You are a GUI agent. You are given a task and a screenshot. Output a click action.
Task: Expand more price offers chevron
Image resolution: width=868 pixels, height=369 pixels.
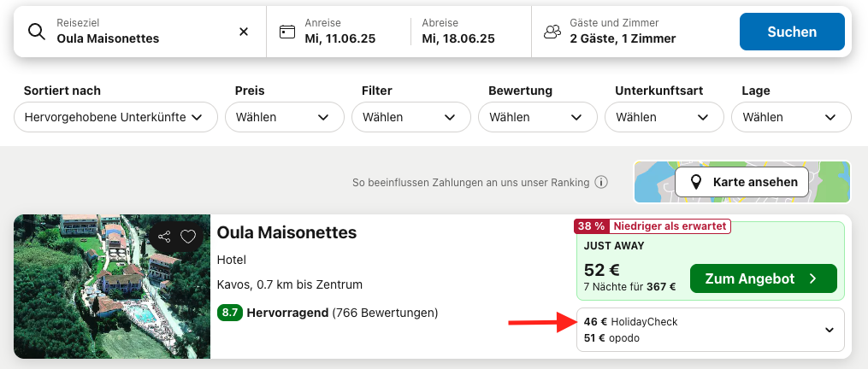(x=829, y=330)
